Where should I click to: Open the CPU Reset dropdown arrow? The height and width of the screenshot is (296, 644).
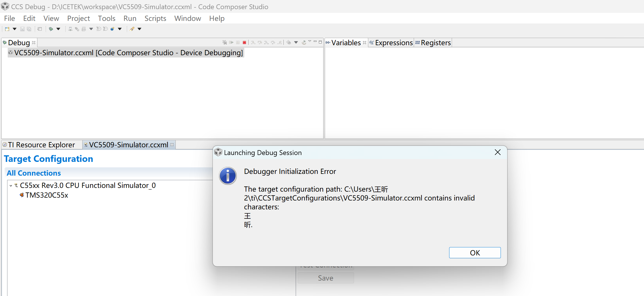click(x=296, y=42)
